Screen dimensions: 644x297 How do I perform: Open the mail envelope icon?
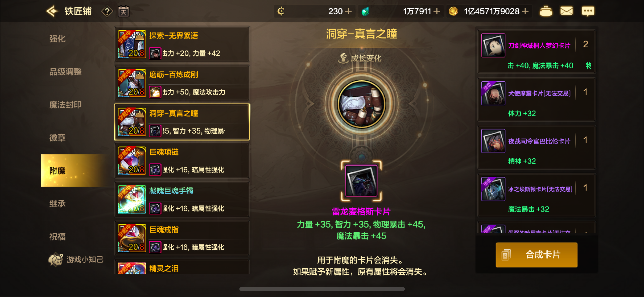pyautogui.click(x=566, y=11)
